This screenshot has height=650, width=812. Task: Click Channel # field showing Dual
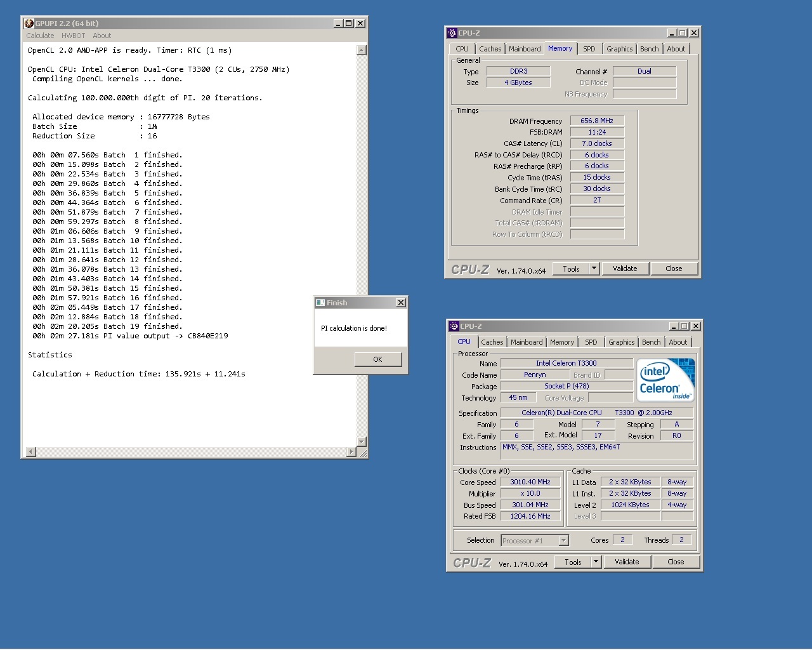(x=645, y=71)
